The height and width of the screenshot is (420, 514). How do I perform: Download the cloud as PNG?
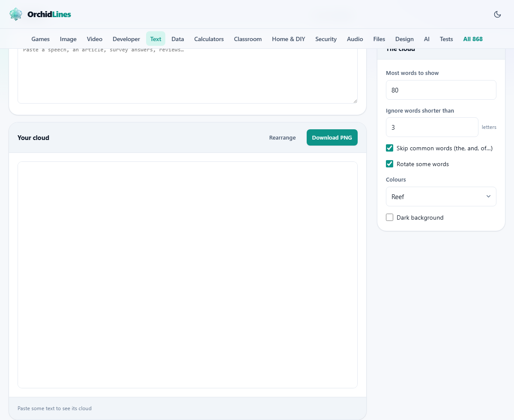coord(332,137)
